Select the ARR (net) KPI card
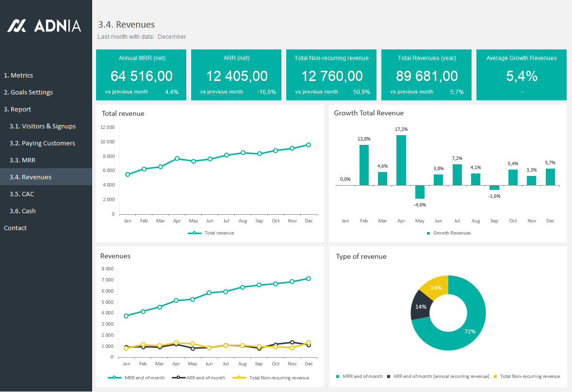 [236, 75]
